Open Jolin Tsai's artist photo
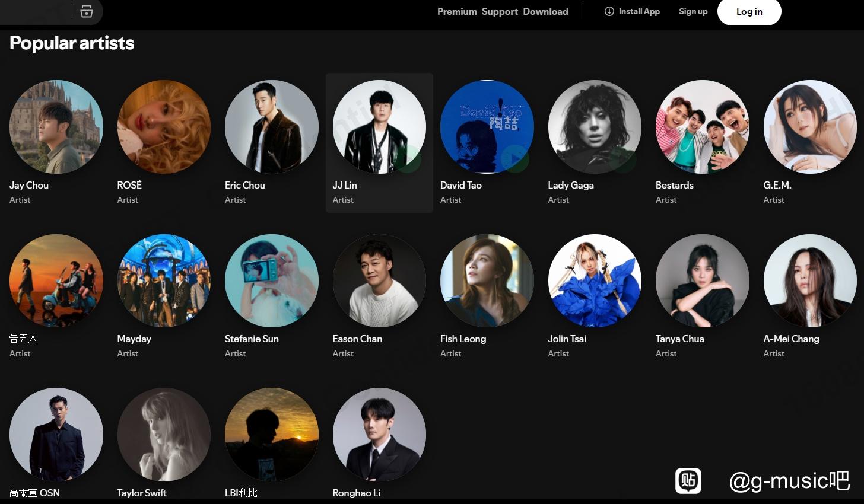Screen dimensions: 864x504 click(595, 280)
